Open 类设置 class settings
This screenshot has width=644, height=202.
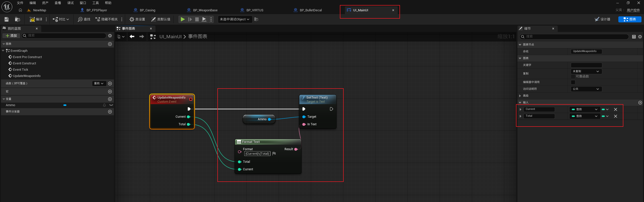pyautogui.click(x=137, y=19)
